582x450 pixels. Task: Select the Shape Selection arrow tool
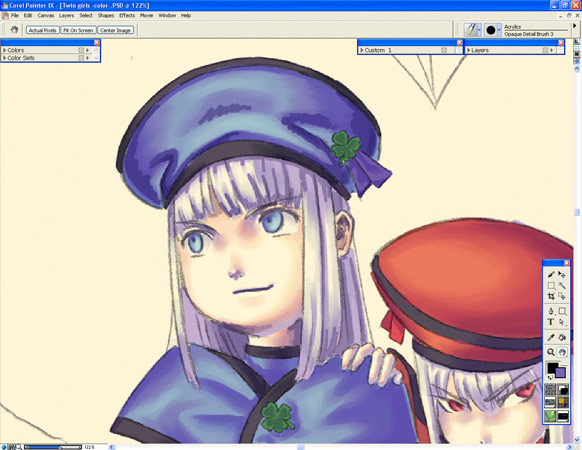tap(562, 322)
